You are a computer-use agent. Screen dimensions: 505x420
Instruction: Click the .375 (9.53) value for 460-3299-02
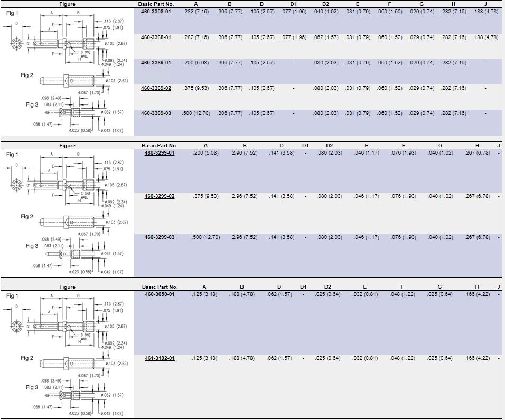[x=205, y=196]
